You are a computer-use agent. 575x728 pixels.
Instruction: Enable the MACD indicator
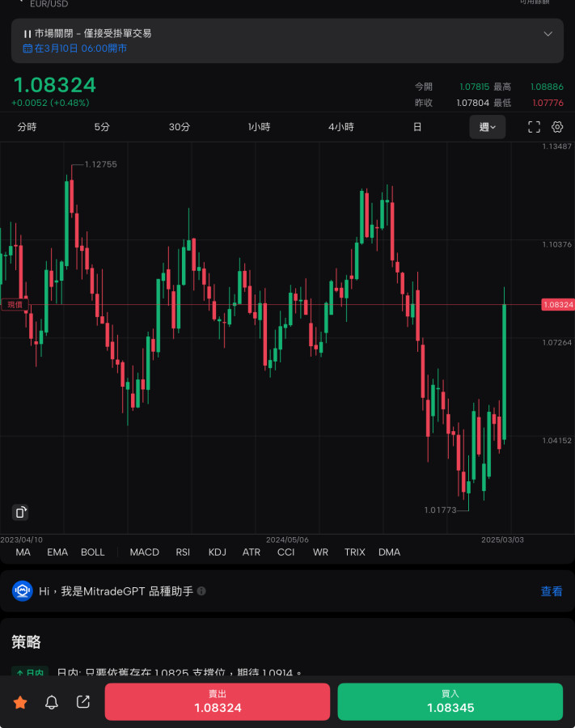click(145, 552)
